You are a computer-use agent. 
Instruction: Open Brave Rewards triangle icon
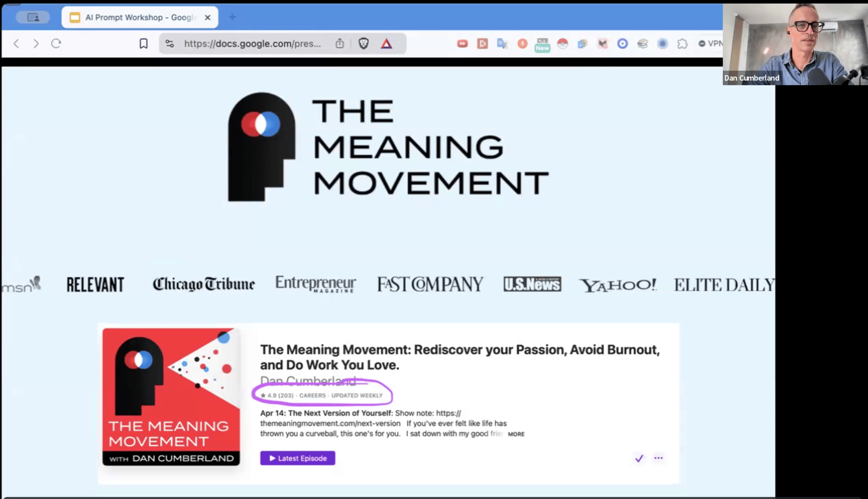point(386,44)
